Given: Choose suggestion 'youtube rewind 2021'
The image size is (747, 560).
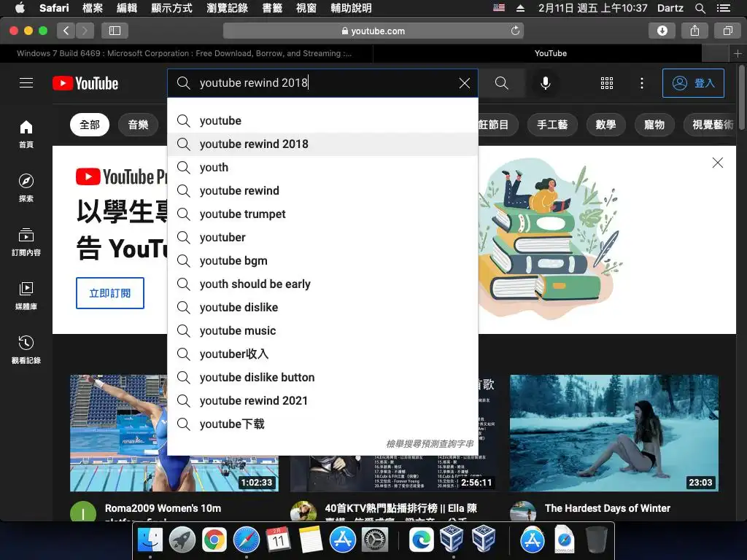Looking at the screenshot, I should click(x=323, y=400).
